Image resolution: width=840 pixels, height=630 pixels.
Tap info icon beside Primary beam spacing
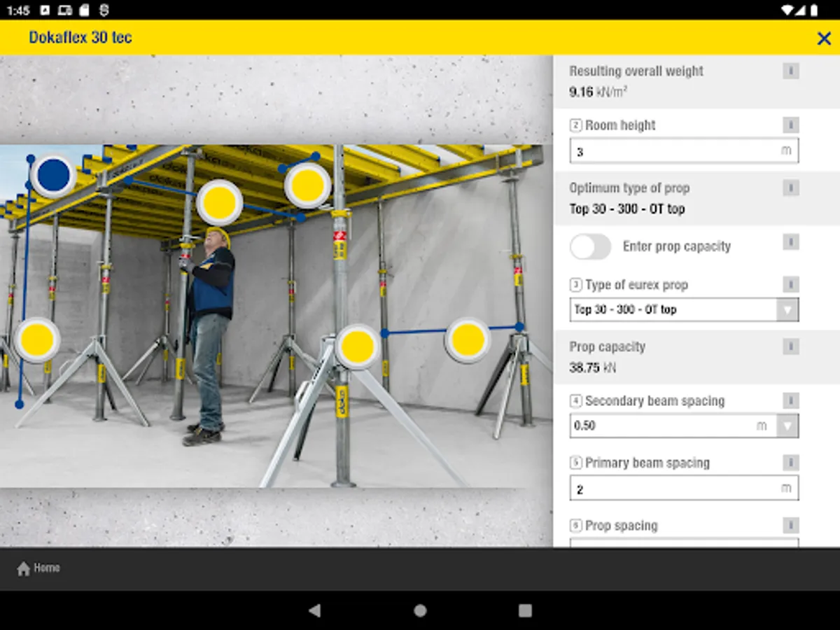pyautogui.click(x=790, y=463)
